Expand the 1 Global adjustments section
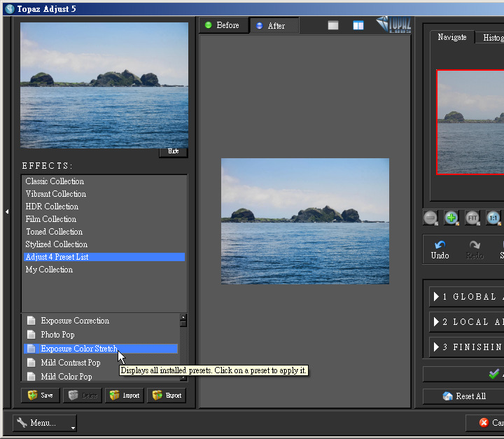Image resolution: width=504 pixels, height=439 pixels. click(467, 297)
